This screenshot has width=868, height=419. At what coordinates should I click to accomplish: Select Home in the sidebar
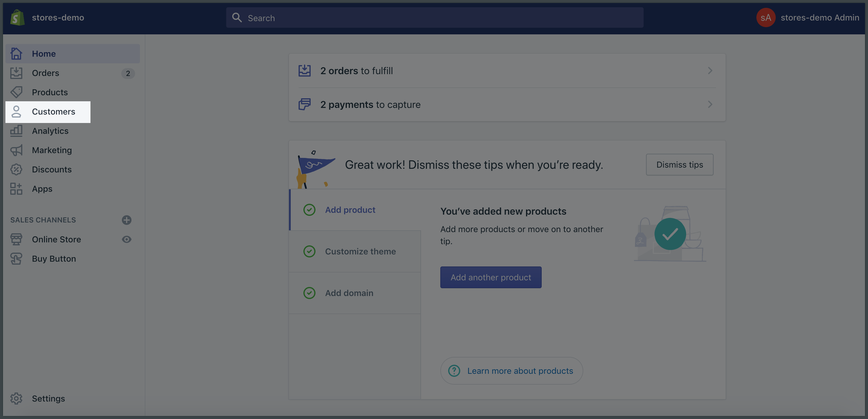[x=72, y=54]
